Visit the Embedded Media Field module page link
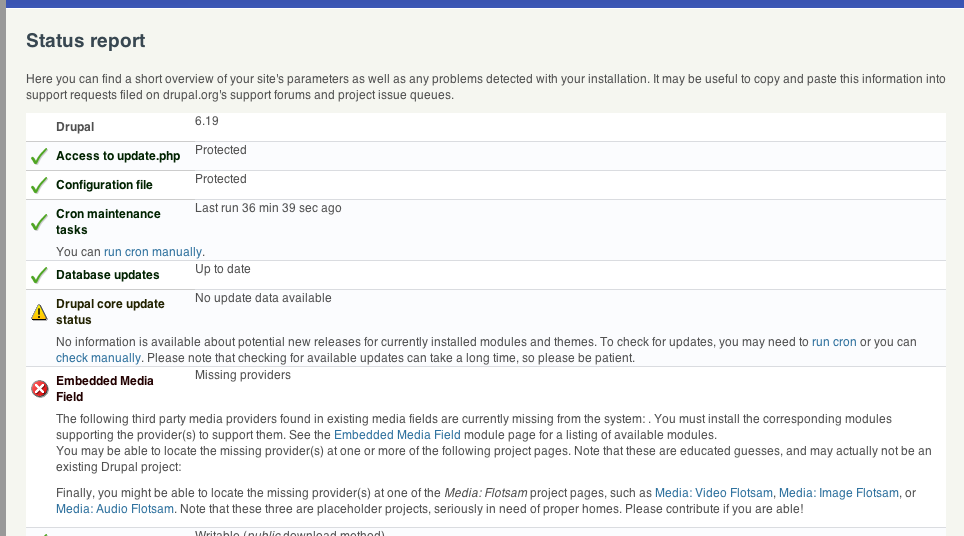 397,435
